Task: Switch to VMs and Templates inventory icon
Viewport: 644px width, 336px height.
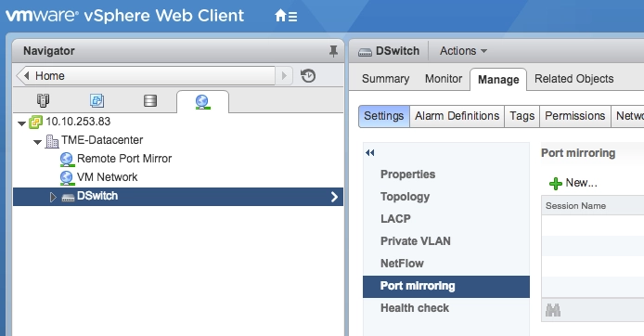Action: click(x=97, y=100)
